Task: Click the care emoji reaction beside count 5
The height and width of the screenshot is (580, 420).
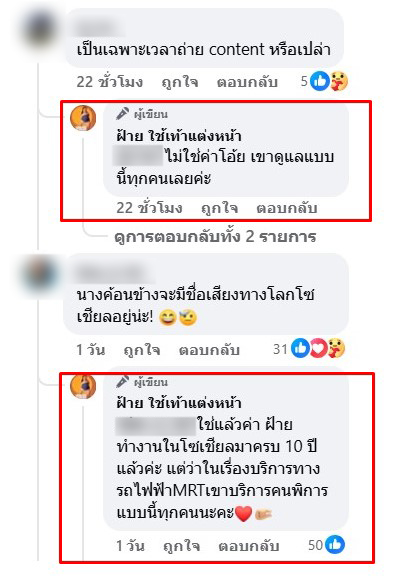Action: click(x=338, y=81)
